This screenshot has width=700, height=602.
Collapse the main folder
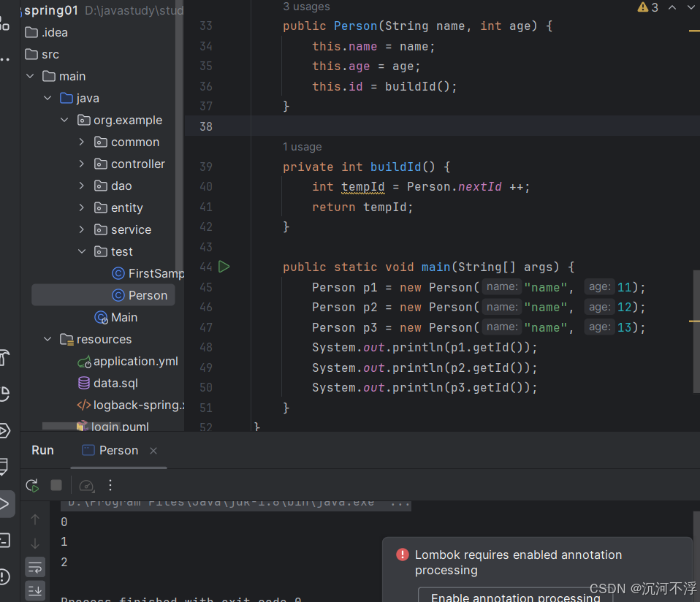(x=31, y=76)
